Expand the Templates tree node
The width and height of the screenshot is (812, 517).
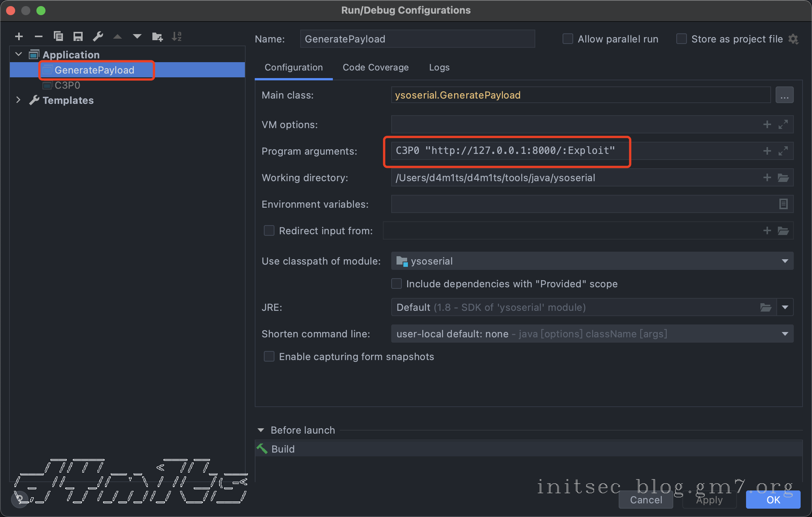pos(18,100)
